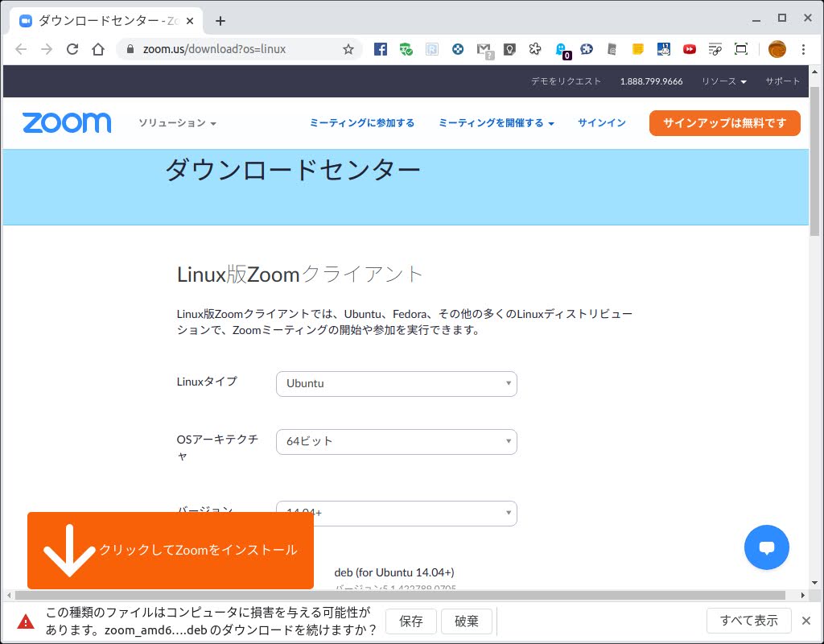Image resolution: width=824 pixels, height=644 pixels.
Task: Click the 破棄 button to discard download
Action: coord(467,621)
